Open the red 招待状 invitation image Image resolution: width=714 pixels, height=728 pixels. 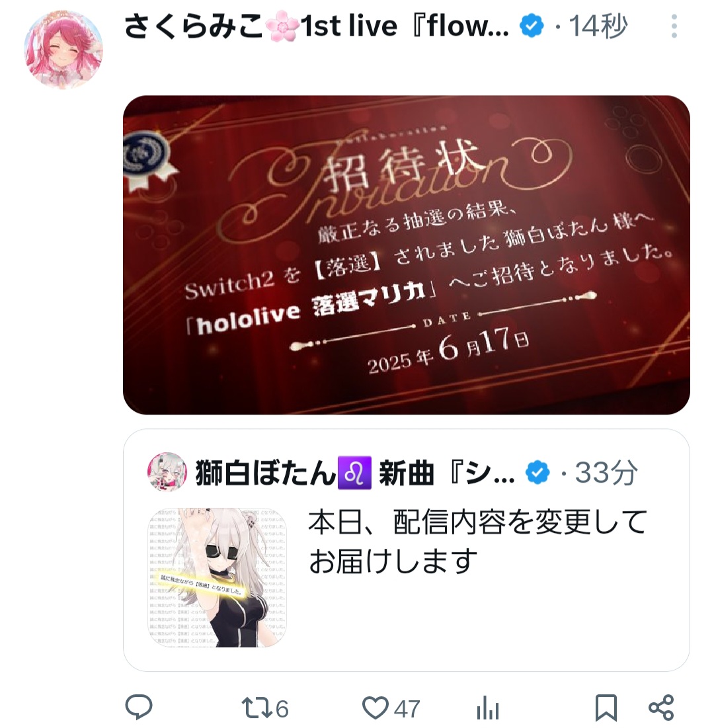406,255
